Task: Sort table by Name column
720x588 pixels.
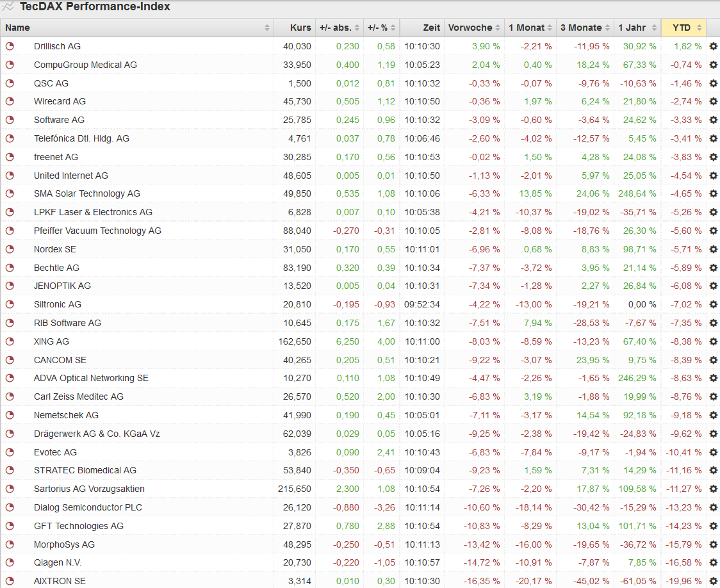Action: pyautogui.click(x=137, y=28)
